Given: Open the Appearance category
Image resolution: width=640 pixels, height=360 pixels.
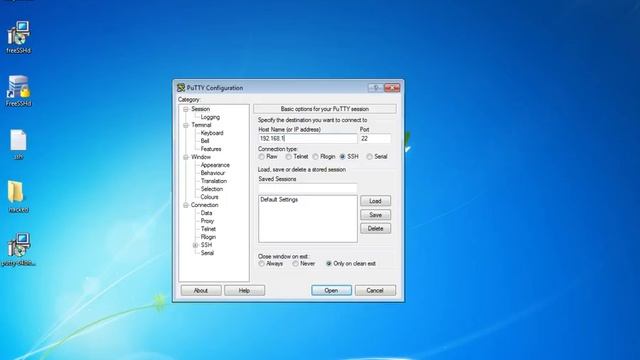Looking at the screenshot, I should (215, 165).
